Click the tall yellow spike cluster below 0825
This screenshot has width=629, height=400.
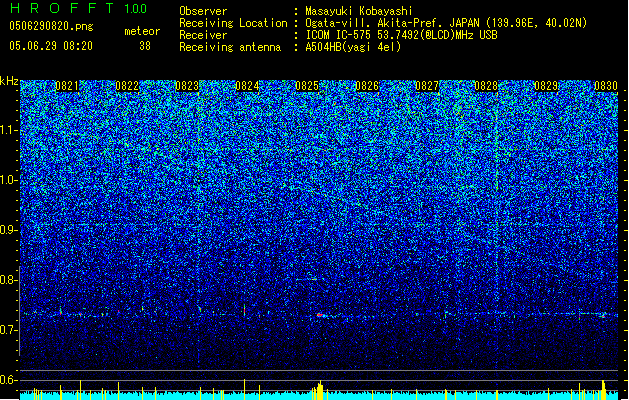[x=318, y=391]
